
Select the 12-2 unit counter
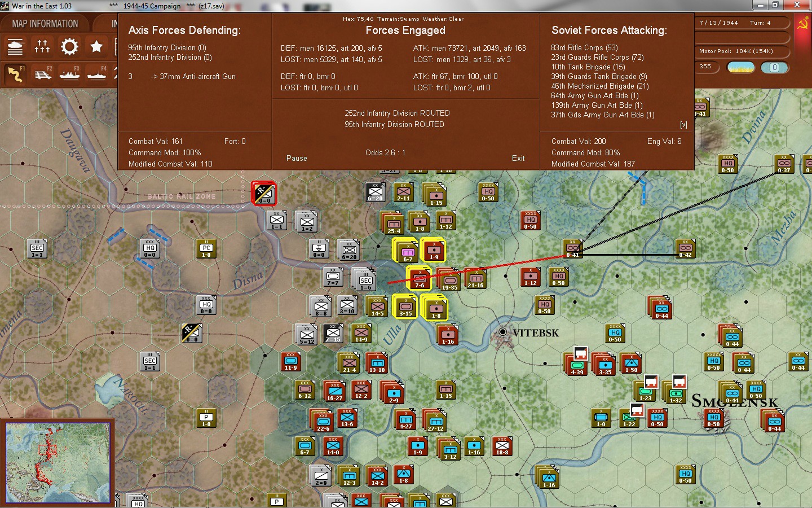[x=361, y=389]
